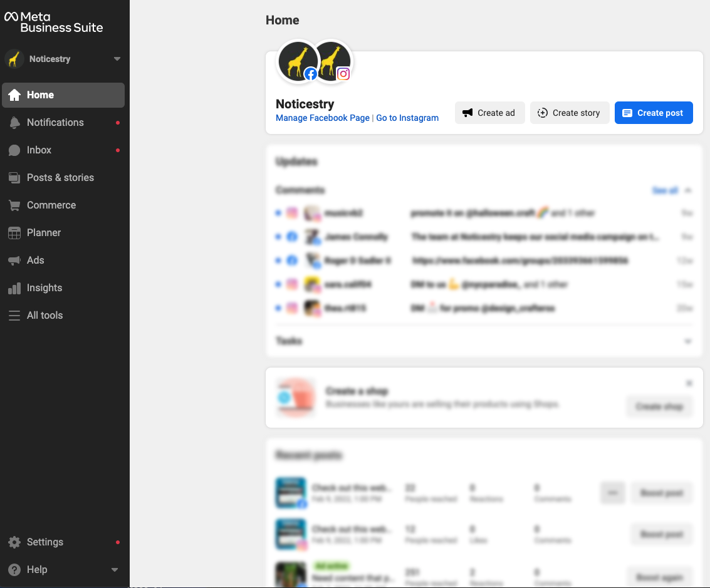Open the Manage Facebook Page link
Image resolution: width=710 pixels, height=588 pixels.
tap(323, 118)
